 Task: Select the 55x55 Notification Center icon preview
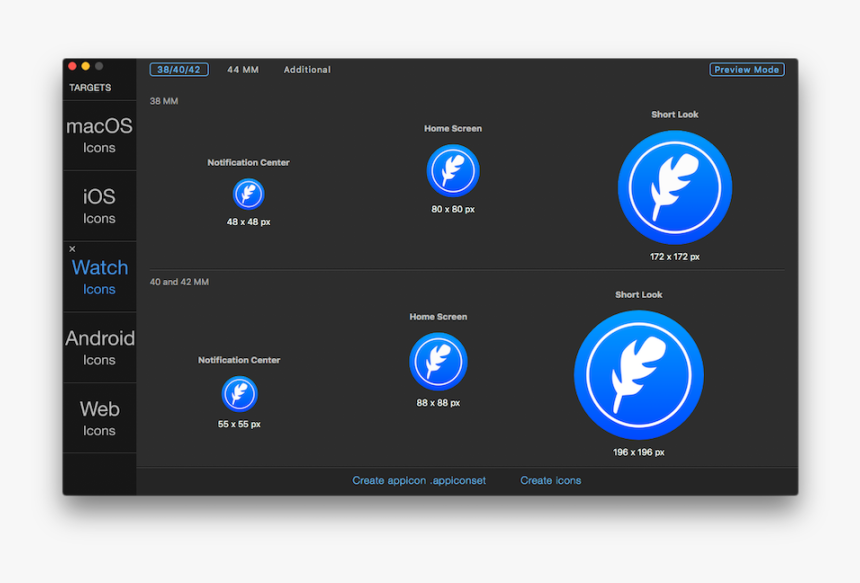tap(239, 394)
